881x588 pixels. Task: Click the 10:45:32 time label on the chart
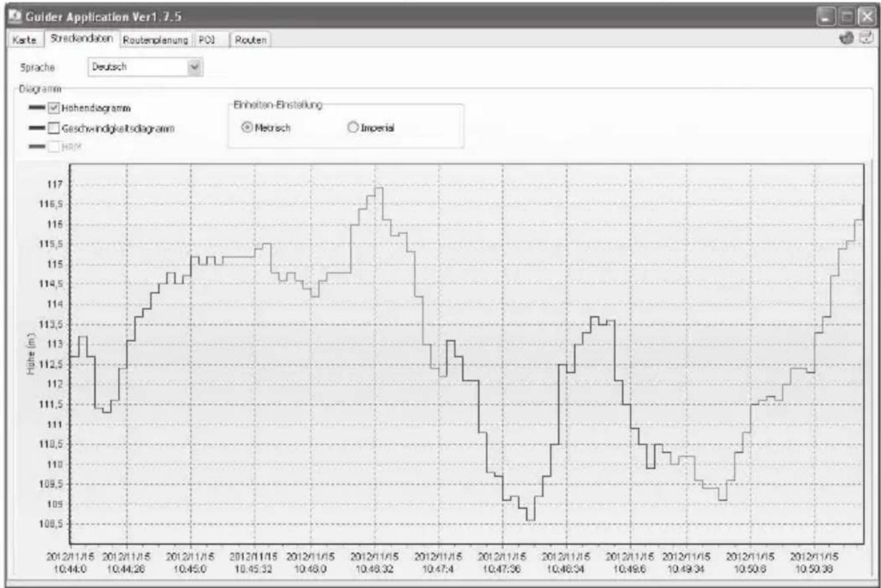[x=254, y=569]
